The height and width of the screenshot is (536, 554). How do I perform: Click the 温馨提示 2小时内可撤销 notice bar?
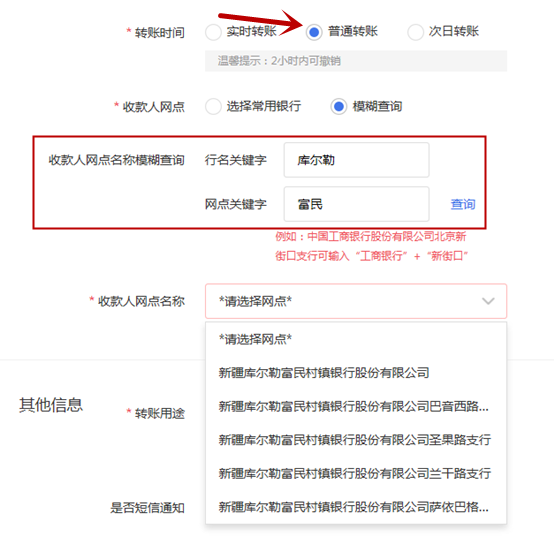point(356,61)
